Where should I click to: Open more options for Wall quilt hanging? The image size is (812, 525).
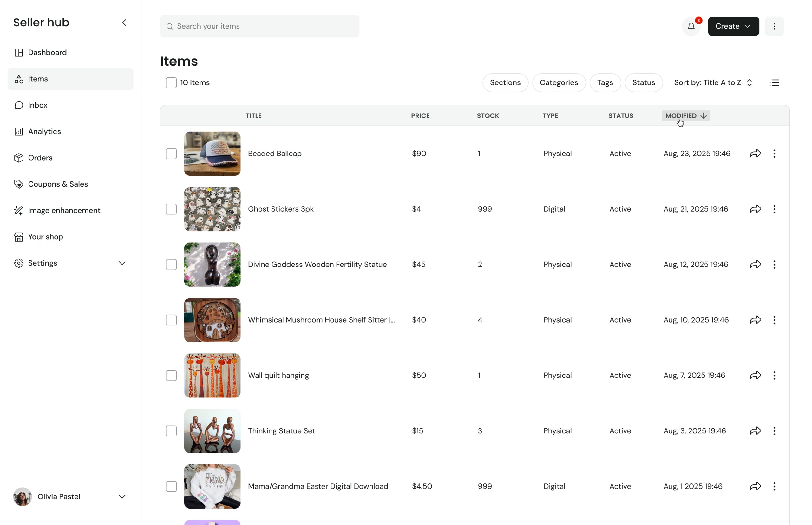[x=774, y=375]
